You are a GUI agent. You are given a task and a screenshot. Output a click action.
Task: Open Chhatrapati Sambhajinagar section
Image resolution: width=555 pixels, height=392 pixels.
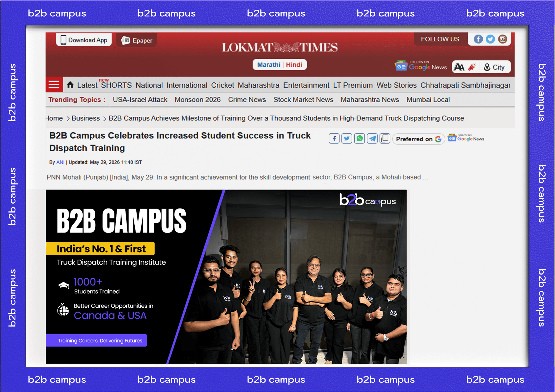click(465, 85)
